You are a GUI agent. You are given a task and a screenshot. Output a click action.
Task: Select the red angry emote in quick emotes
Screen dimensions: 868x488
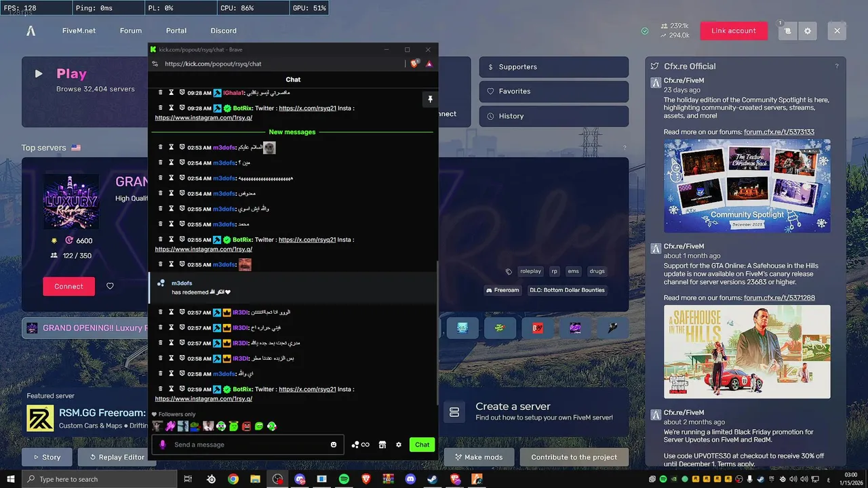click(x=246, y=426)
